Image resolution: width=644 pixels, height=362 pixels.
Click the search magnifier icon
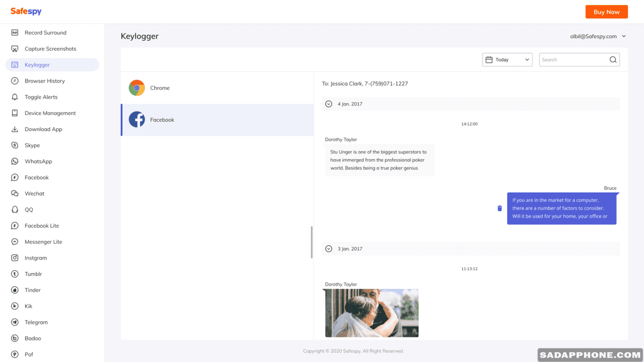click(613, 60)
